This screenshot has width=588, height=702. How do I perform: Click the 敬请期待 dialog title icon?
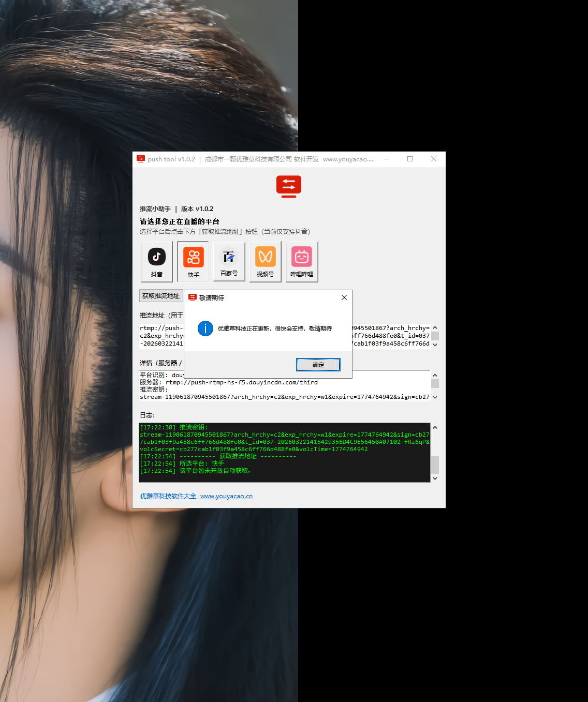point(193,297)
